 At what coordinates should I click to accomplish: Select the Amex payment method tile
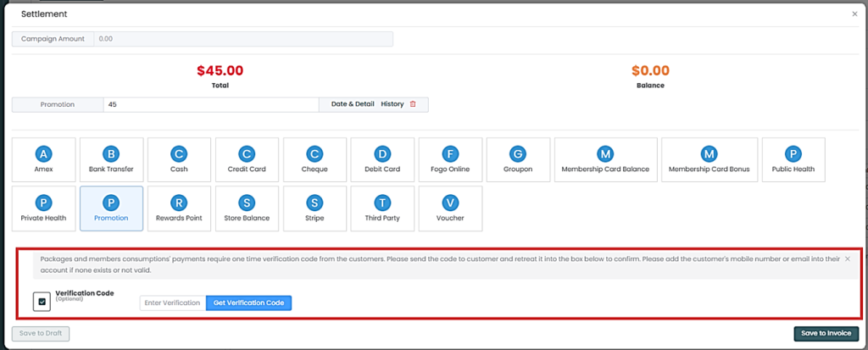[x=43, y=160]
